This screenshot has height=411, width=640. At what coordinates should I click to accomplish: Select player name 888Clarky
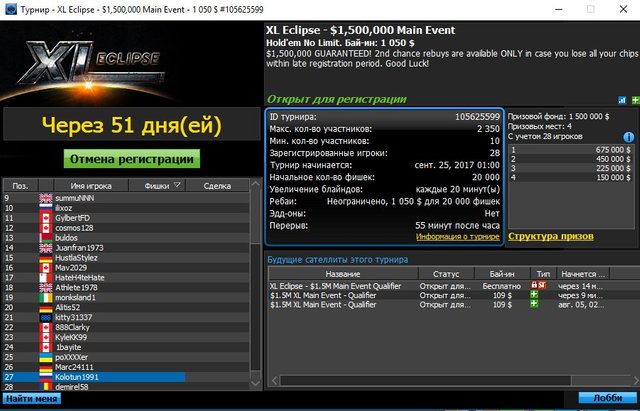click(72, 327)
